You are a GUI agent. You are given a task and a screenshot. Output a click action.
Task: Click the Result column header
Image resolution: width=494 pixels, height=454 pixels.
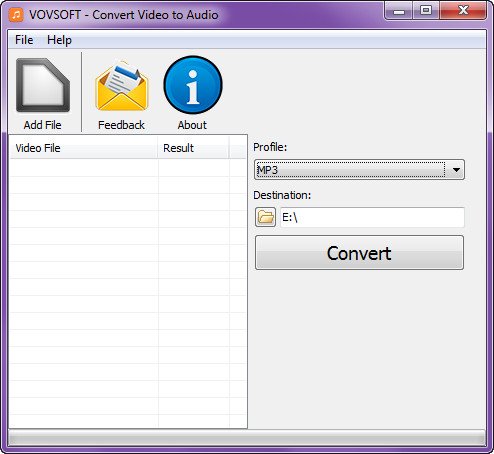[x=193, y=148]
